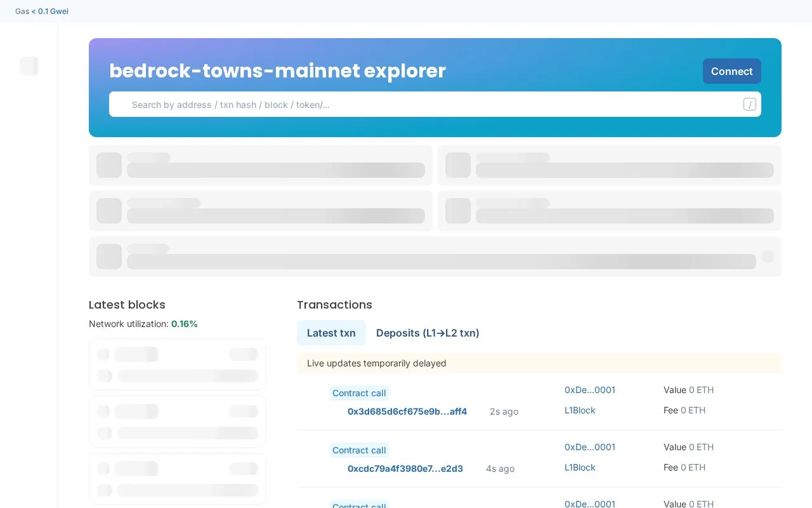Switch to the Deposits (L1→L2 txn) tab

coord(428,333)
